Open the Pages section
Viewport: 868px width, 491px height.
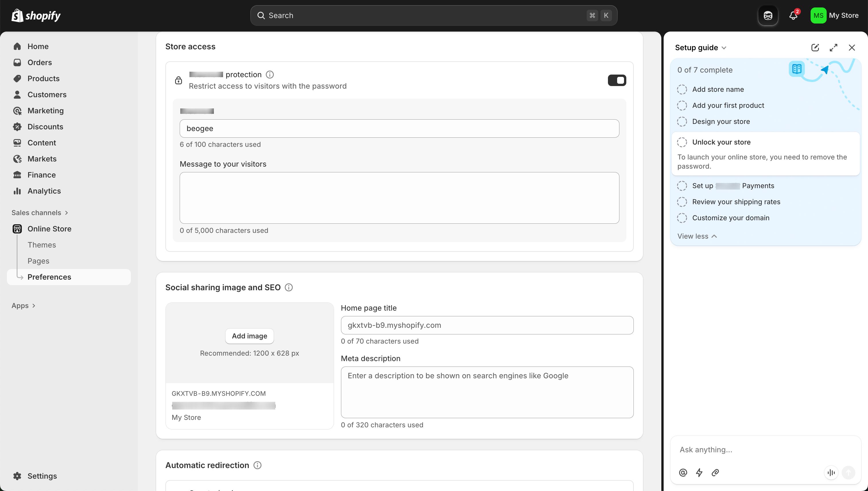(x=38, y=261)
